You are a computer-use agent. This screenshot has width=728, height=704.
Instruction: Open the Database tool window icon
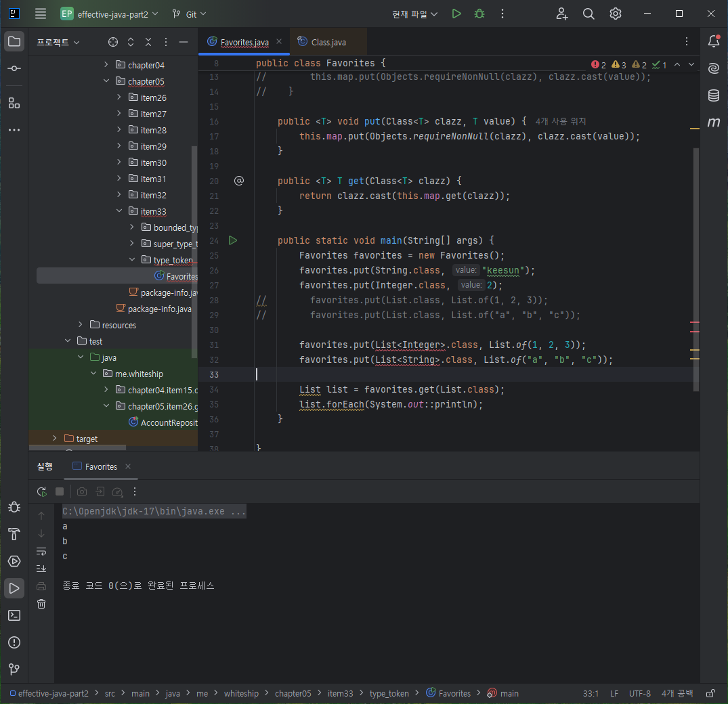tap(714, 95)
